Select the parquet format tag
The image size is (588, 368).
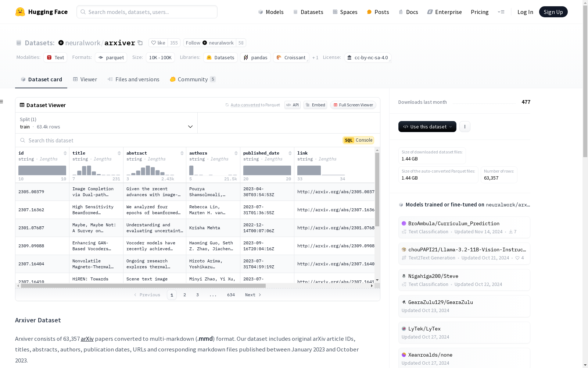point(111,57)
